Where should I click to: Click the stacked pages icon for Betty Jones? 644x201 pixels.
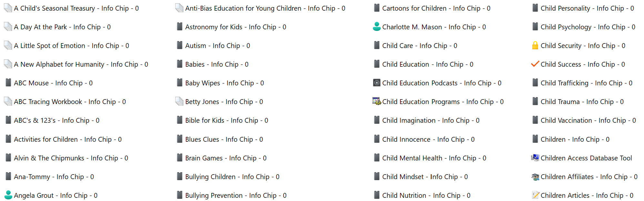(179, 101)
